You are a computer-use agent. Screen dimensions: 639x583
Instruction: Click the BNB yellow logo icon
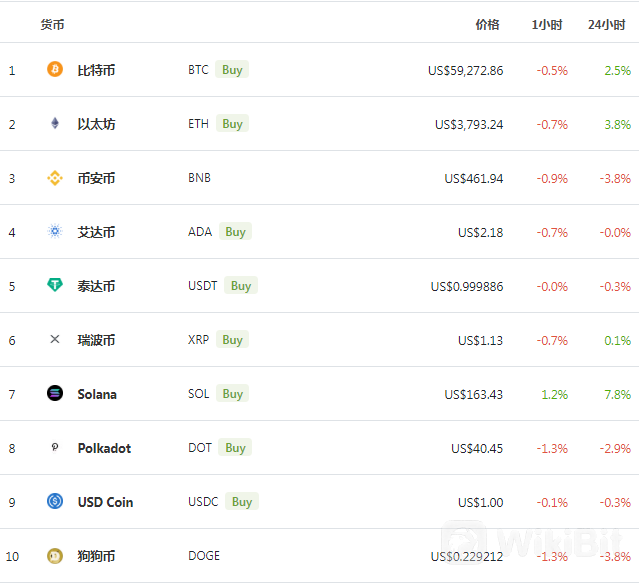[x=55, y=178]
